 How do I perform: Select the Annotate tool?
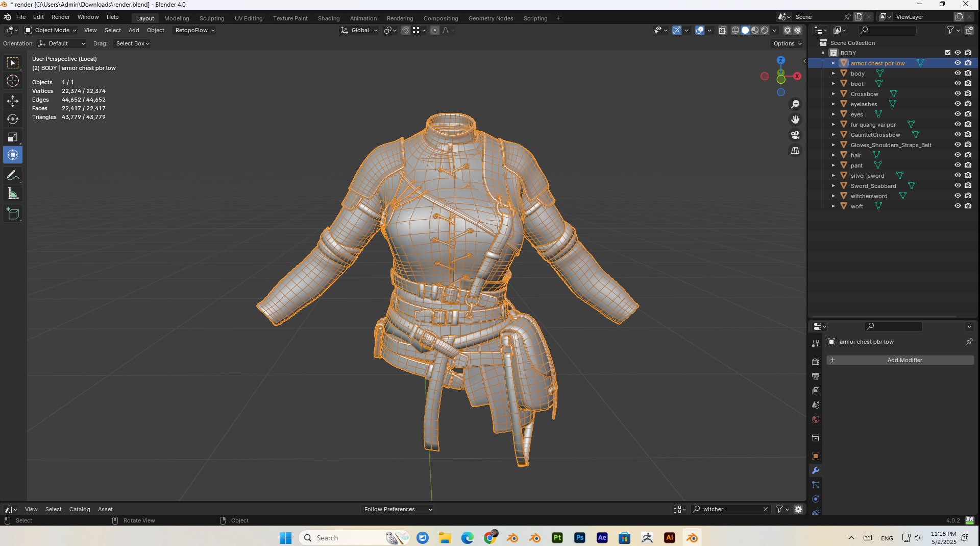pyautogui.click(x=13, y=175)
